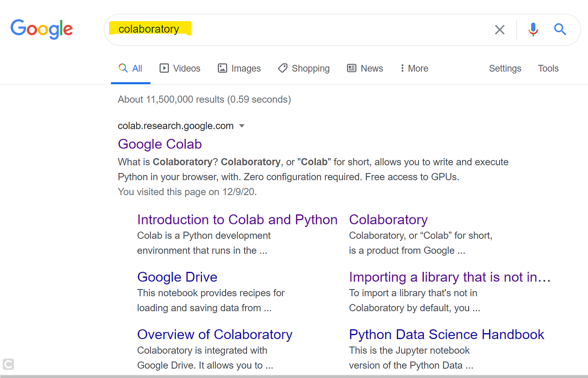Open Importing a library that is not in… link
The height and width of the screenshot is (378, 588).
pyautogui.click(x=449, y=277)
